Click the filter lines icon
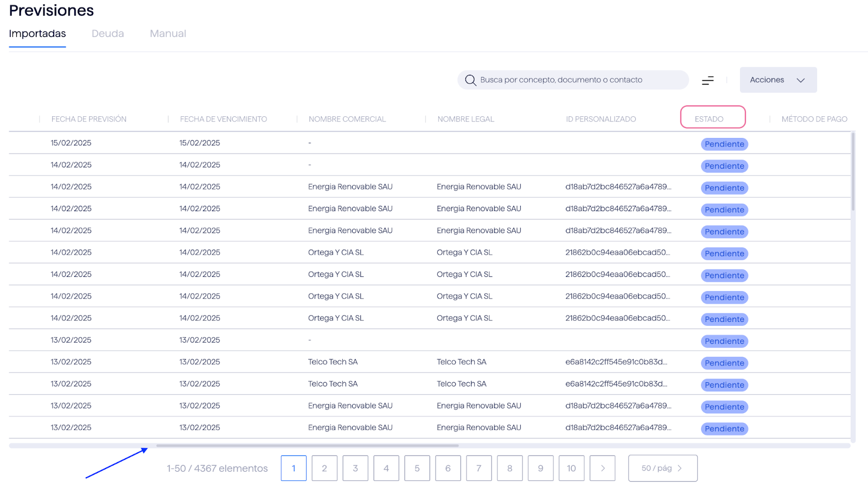This screenshot has width=868, height=487. [707, 80]
